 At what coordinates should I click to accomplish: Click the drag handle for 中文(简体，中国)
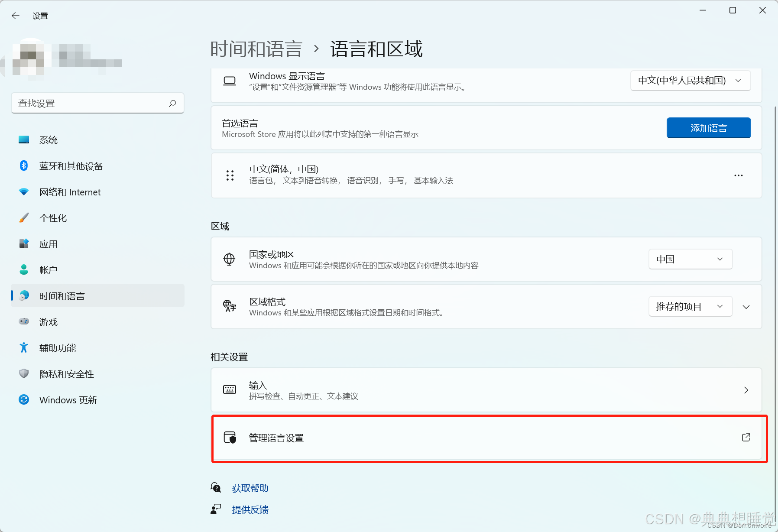click(230, 175)
